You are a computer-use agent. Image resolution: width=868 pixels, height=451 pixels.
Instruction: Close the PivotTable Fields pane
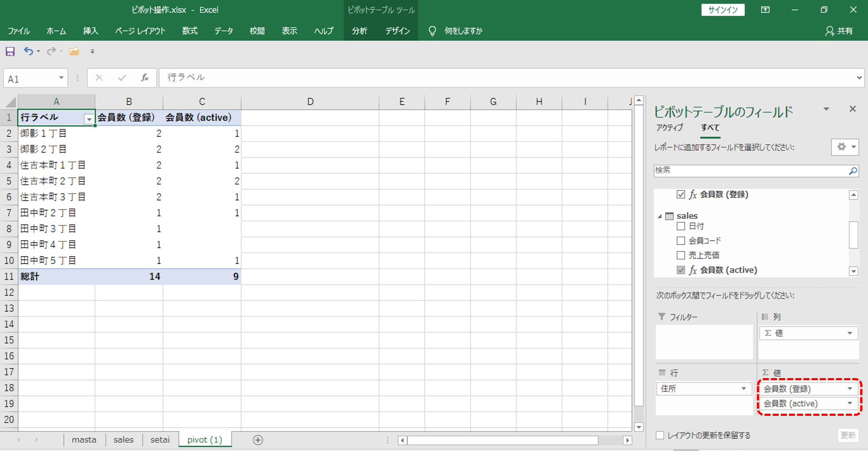[x=853, y=109]
